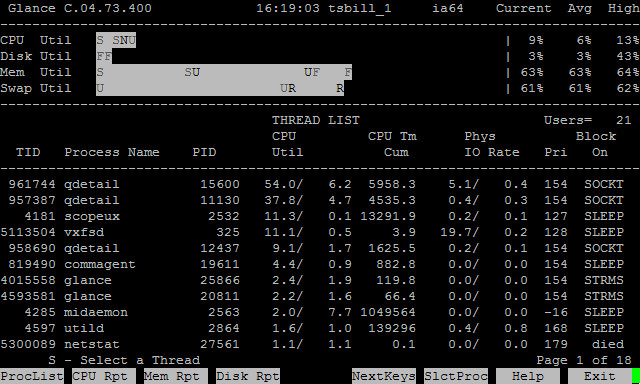Click the CPU Util bar graph

[x=116, y=40]
